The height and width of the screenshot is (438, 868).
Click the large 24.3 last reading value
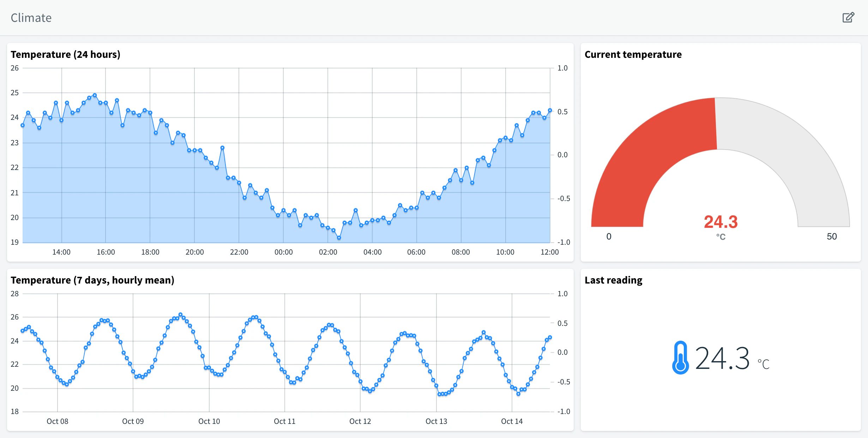pyautogui.click(x=722, y=358)
